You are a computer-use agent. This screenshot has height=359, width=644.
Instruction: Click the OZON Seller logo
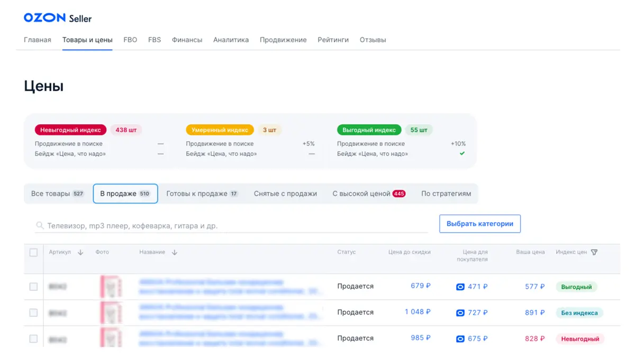click(x=57, y=18)
